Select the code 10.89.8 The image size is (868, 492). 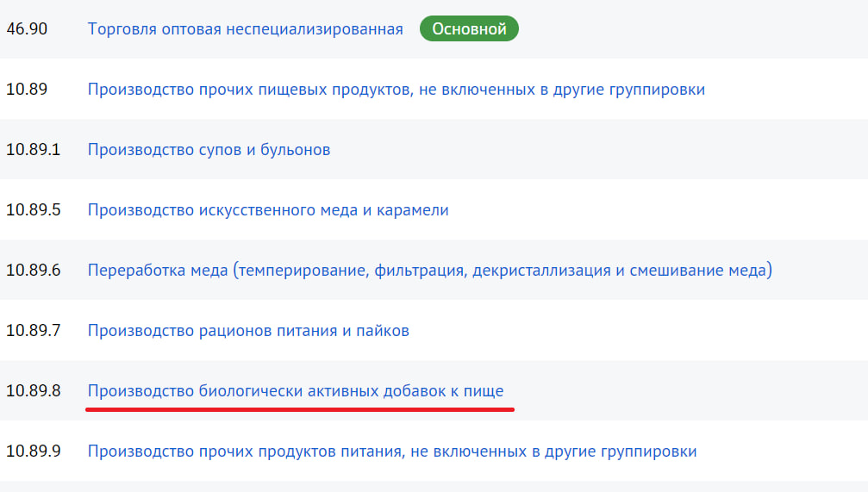[x=33, y=391]
